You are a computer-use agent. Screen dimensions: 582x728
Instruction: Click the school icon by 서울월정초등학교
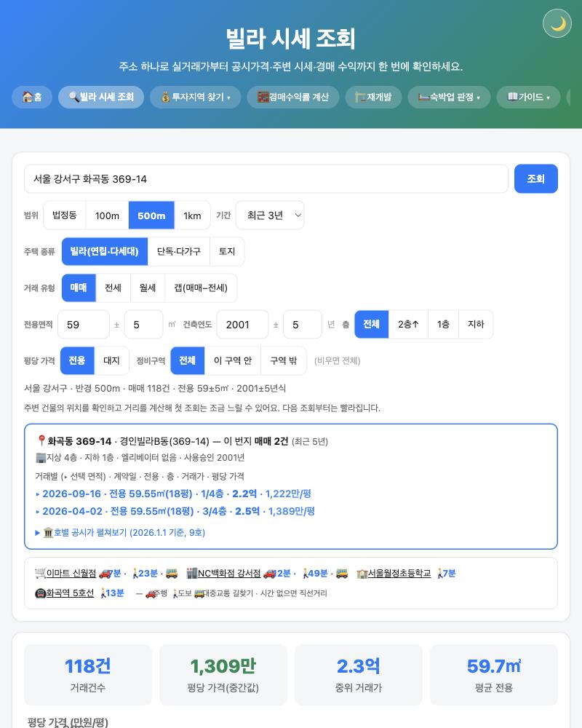[x=362, y=574]
